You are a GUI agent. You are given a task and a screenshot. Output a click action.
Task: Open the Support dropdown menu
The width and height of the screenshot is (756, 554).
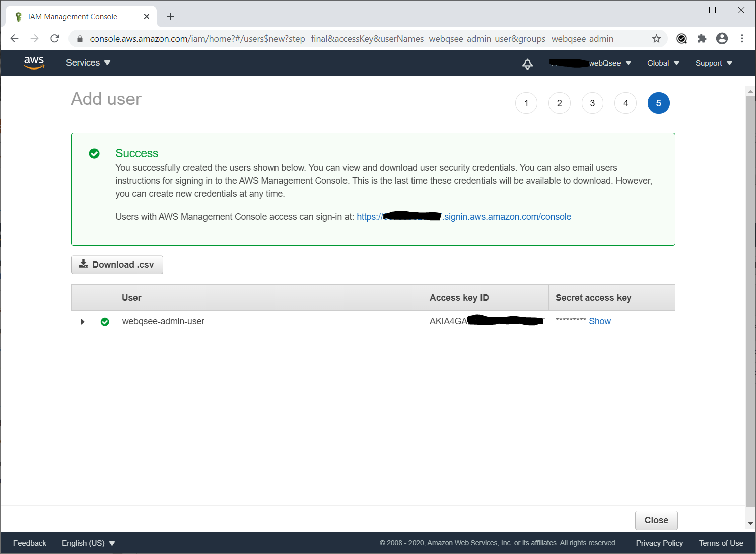point(714,63)
